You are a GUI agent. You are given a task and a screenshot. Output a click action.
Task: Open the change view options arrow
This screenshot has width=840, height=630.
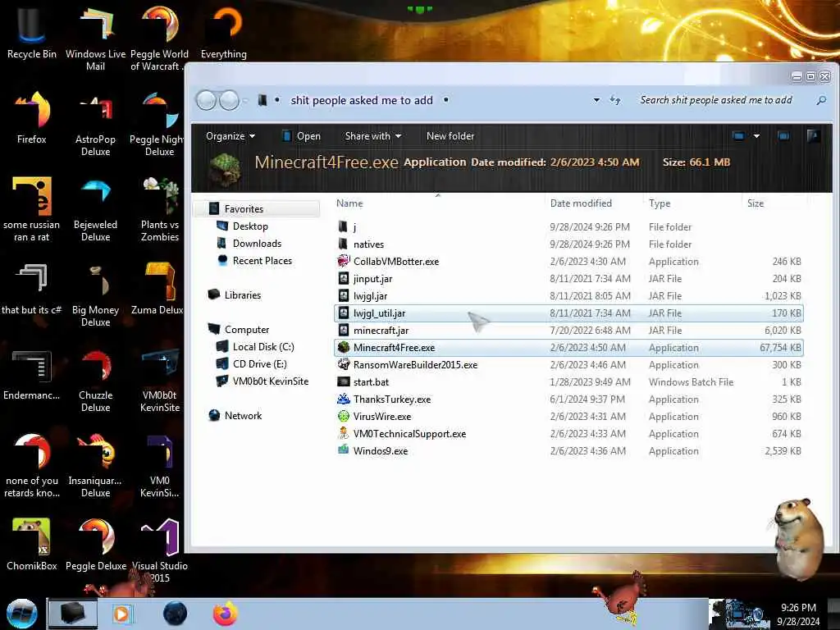756,136
